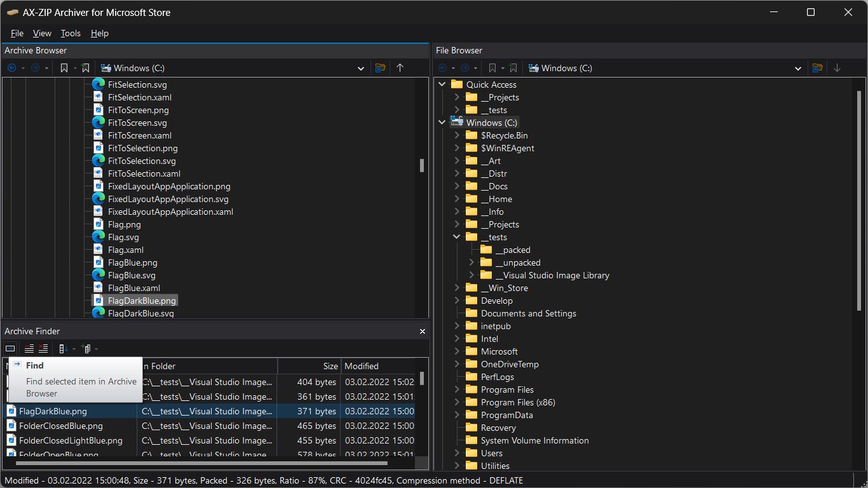Click the bookmarks icon in File Browser toolbar
The height and width of the screenshot is (488, 868).
pyautogui.click(x=492, y=68)
